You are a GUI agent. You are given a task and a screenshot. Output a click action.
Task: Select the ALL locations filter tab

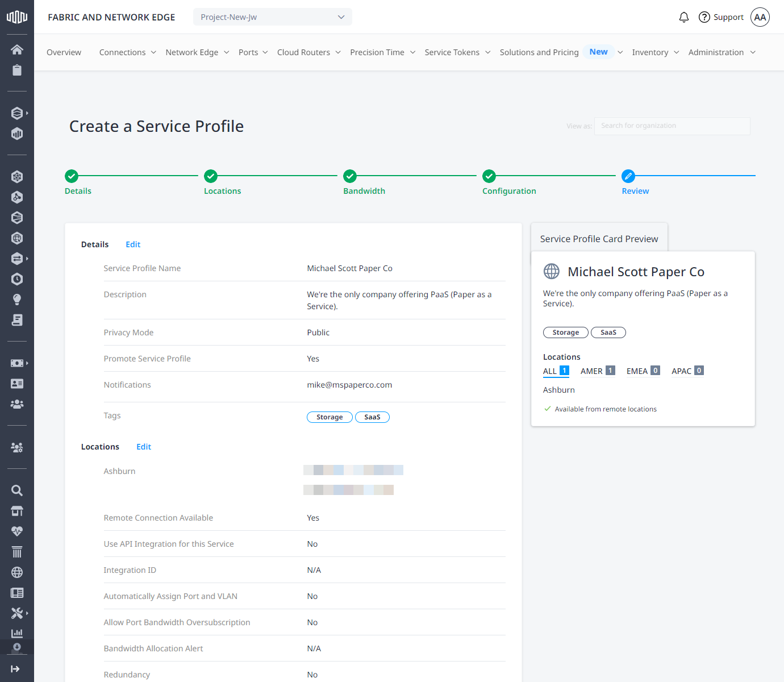coord(556,371)
